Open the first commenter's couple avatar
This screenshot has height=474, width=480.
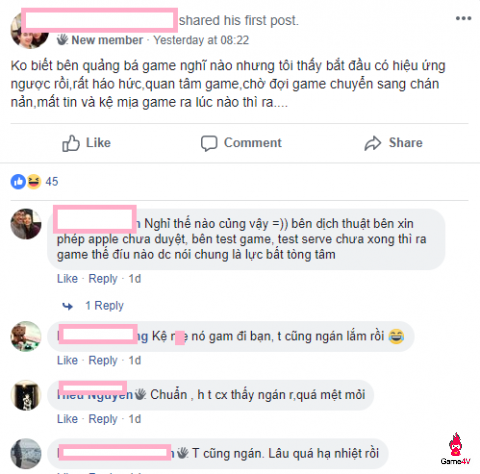pyautogui.click(x=26, y=224)
